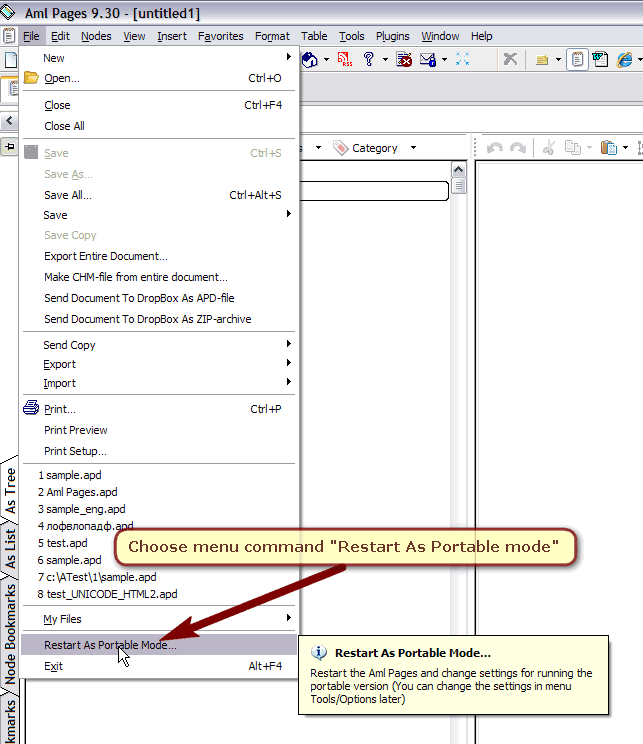Click the Word document icon
Screen dimensions: 643x744
[600, 60]
